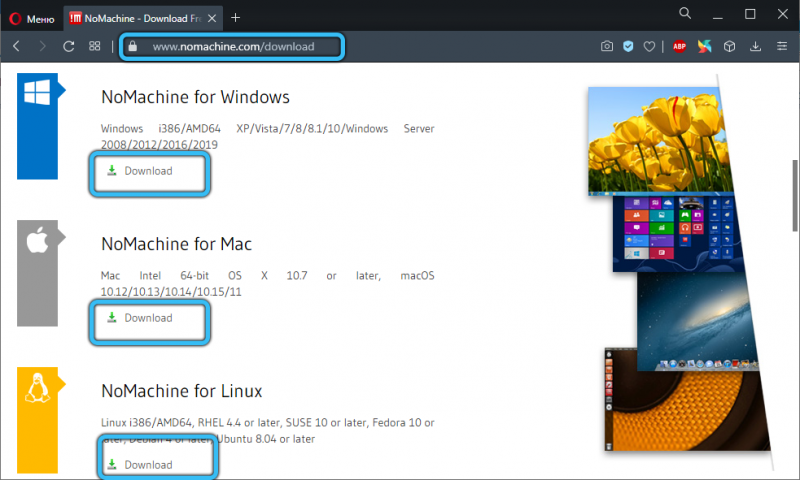This screenshot has width=800, height=480.
Task: Click the Ubuntu orange desktop image
Action: coord(686,402)
